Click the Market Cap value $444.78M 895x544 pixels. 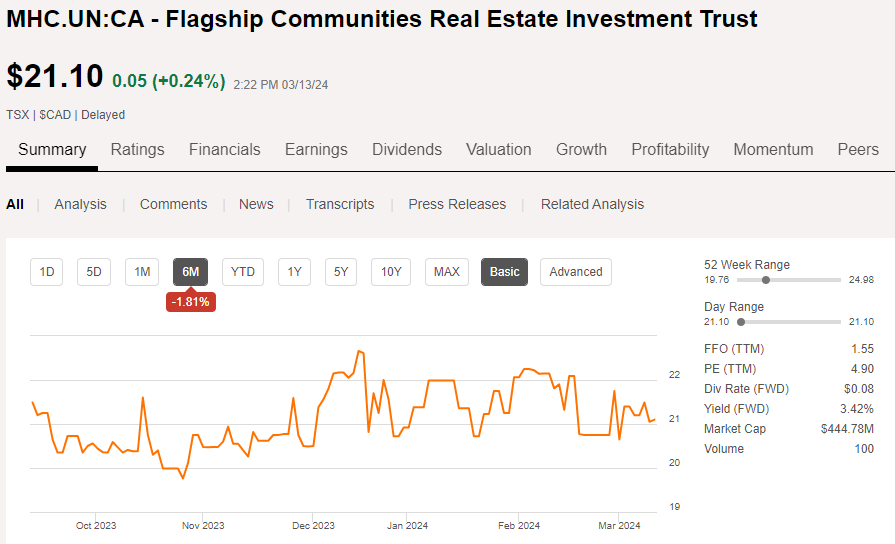coord(847,429)
